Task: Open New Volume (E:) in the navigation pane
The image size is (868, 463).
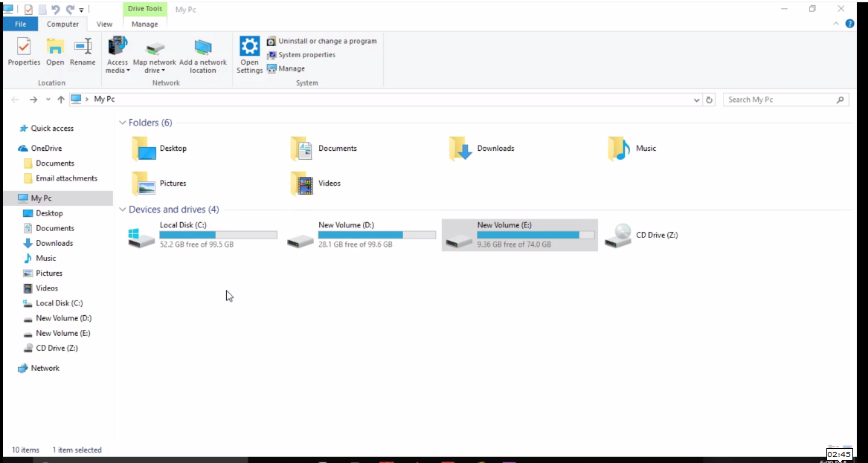Action: coord(57,333)
